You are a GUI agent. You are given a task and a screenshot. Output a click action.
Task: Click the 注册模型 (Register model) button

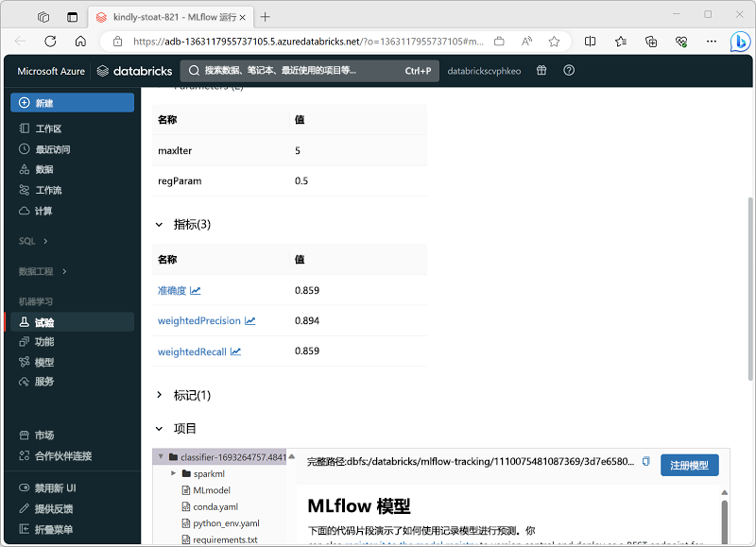click(x=690, y=465)
